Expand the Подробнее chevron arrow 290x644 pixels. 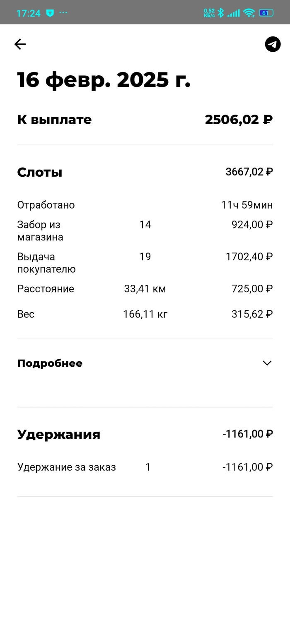coord(267,363)
